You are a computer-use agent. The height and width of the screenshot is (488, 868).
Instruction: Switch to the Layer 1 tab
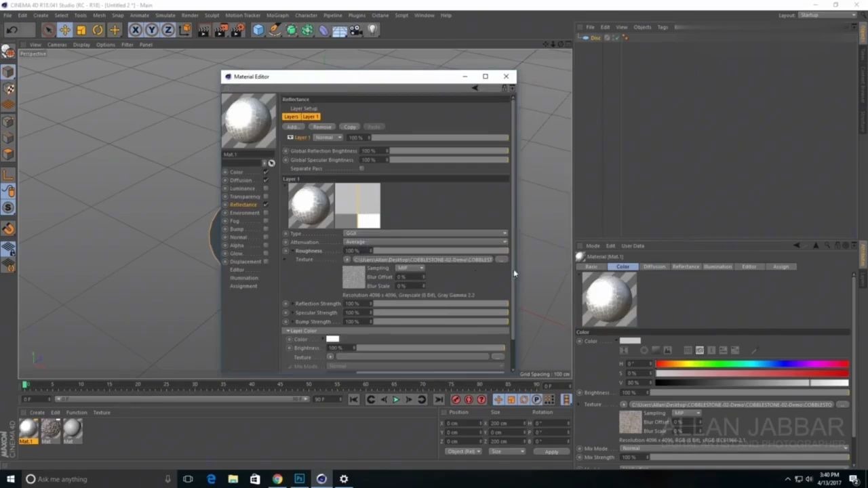[311, 117]
